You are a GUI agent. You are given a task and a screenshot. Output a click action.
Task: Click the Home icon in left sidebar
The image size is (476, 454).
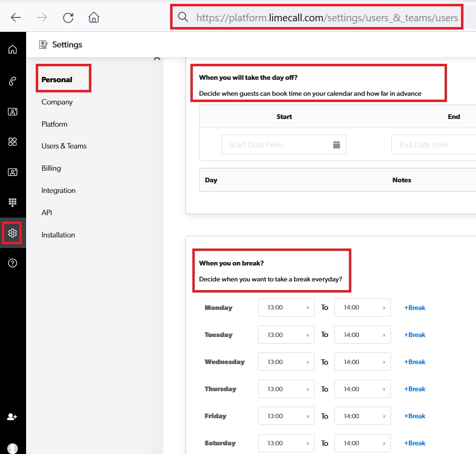click(13, 49)
